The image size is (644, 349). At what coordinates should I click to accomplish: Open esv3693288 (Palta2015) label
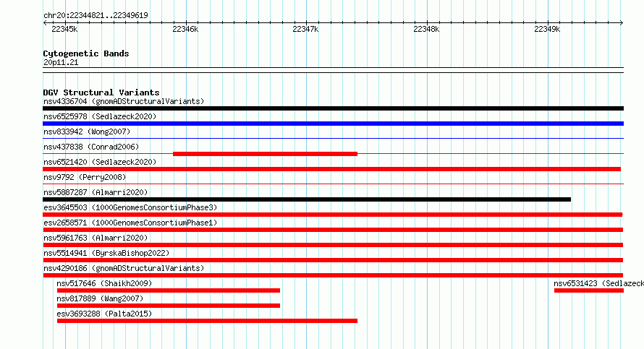(x=104, y=314)
